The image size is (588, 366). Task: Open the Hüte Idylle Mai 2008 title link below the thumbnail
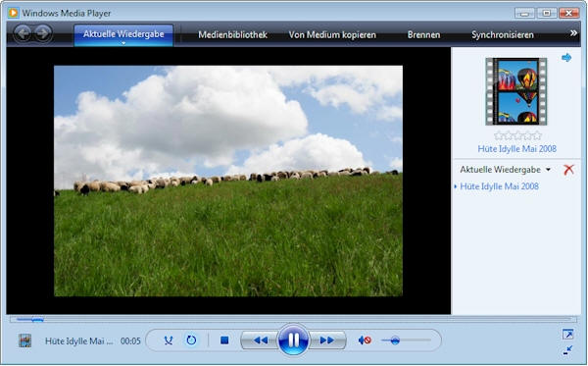[x=516, y=148]
